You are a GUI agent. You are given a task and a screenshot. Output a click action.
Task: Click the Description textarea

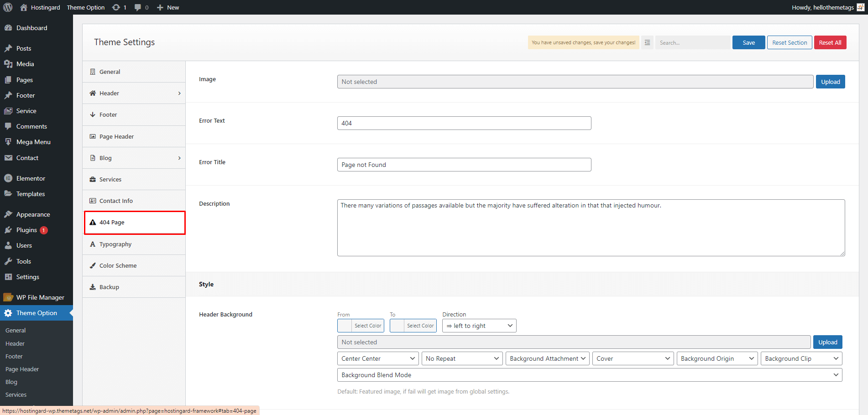point(591,228)
